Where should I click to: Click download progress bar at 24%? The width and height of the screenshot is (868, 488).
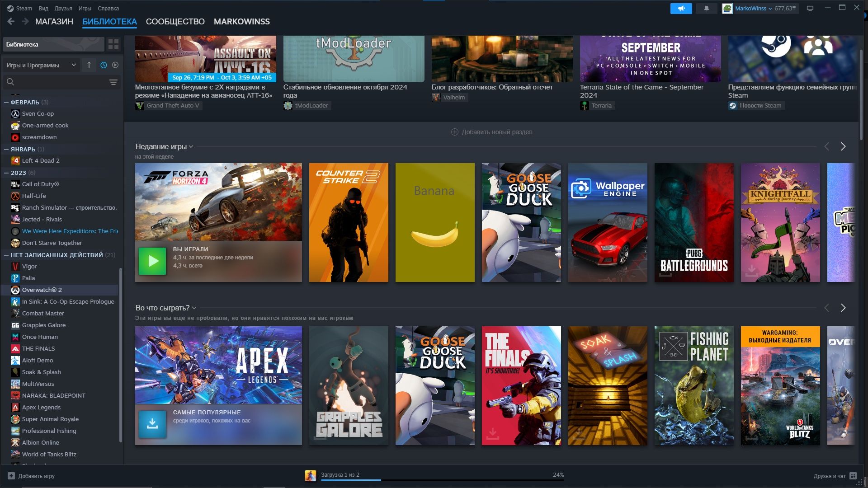point(443,480)
